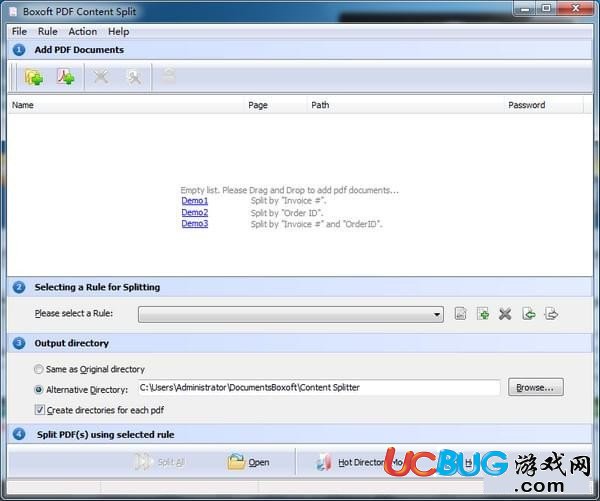This screenshot has height=501, width=600.
Task: Click the Add PDF file icon
Action: (x=65, y=77)
